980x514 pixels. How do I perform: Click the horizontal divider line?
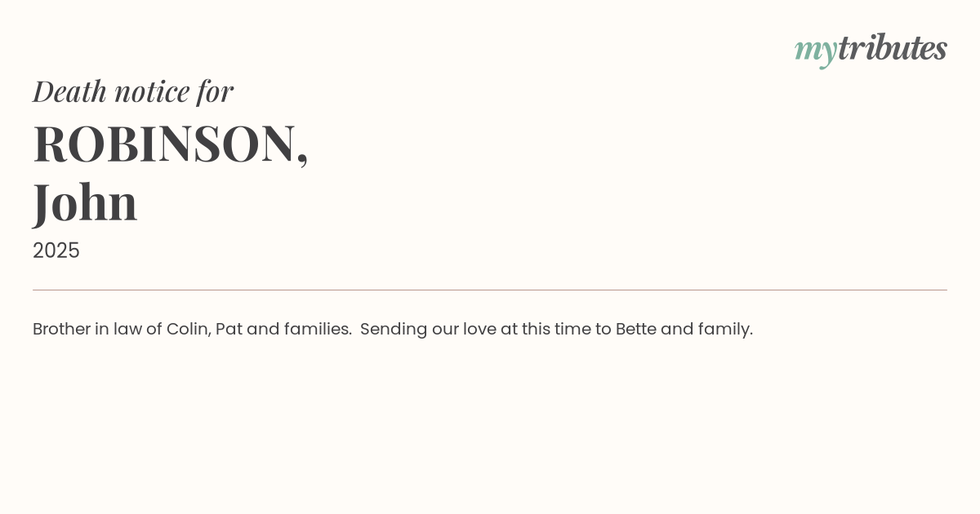[x=490, y=290]
